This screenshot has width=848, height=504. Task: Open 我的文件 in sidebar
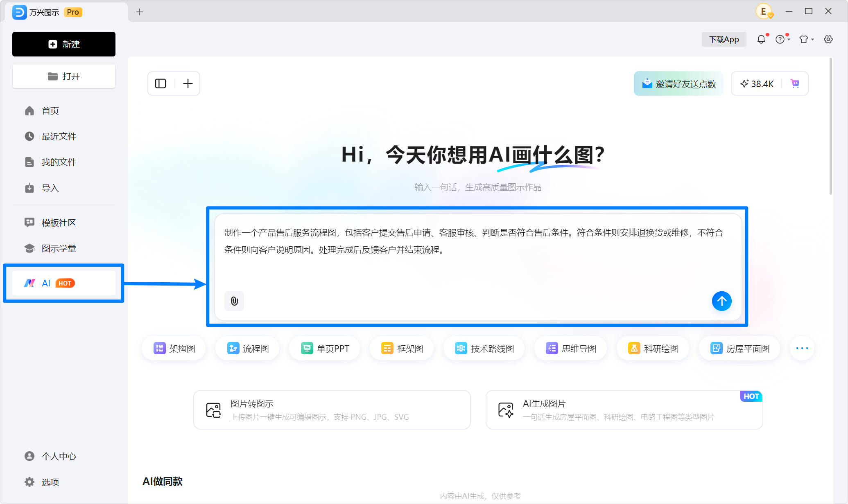[64, 162]
